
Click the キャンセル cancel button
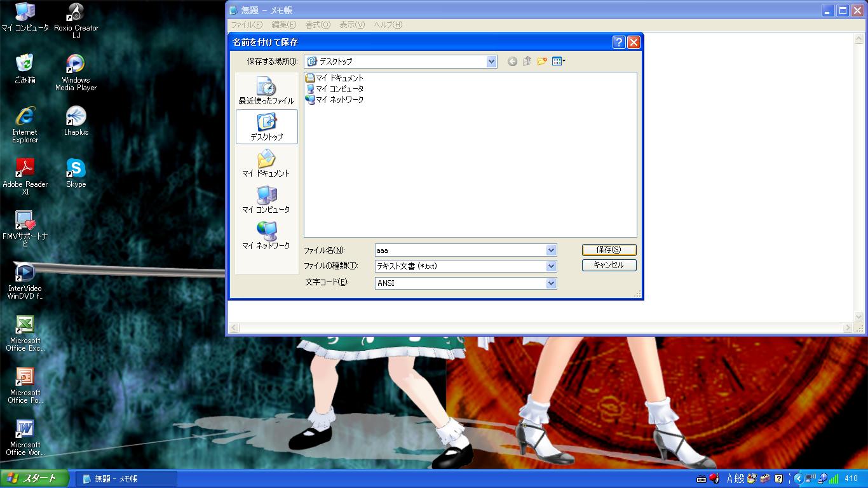coord(609,265)
